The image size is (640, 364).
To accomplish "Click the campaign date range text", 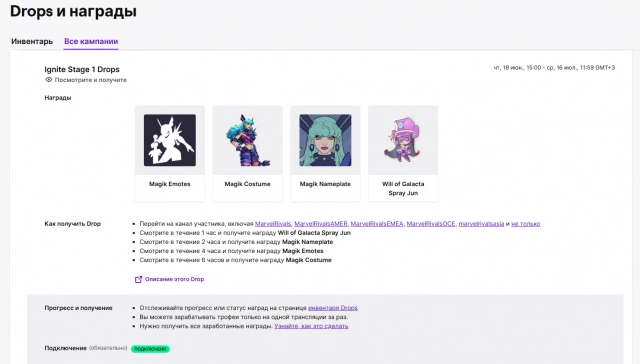I will [554, 68].
